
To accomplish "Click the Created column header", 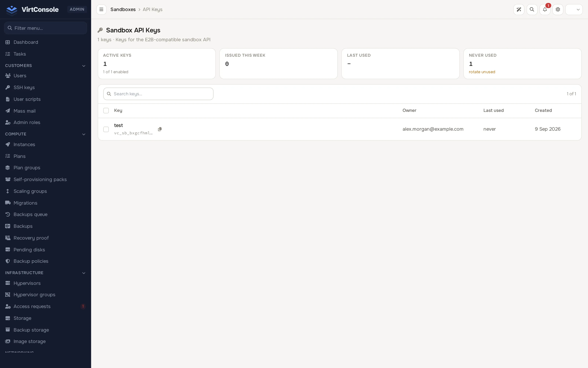I will (x=543, y=111).
